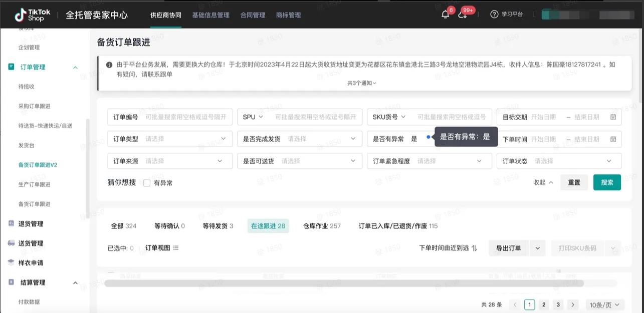Collapse filters with 收起

point(543,182)
